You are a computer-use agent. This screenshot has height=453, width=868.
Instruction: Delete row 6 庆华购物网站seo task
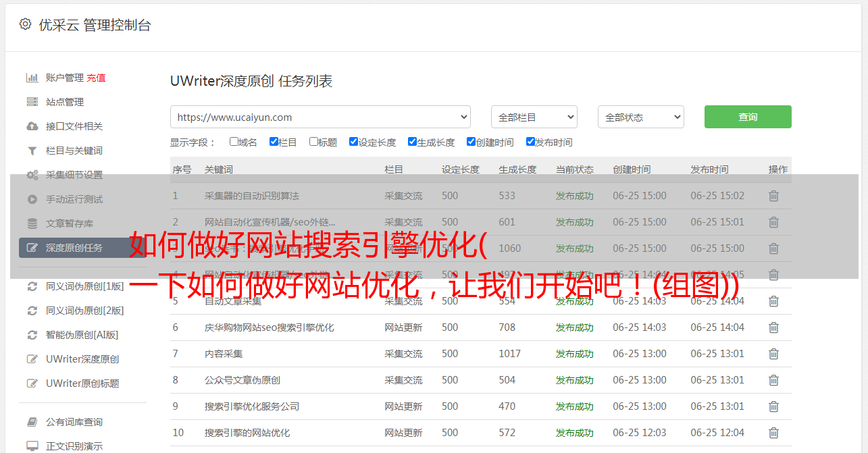pyautogui.click(x=774, y=327)
